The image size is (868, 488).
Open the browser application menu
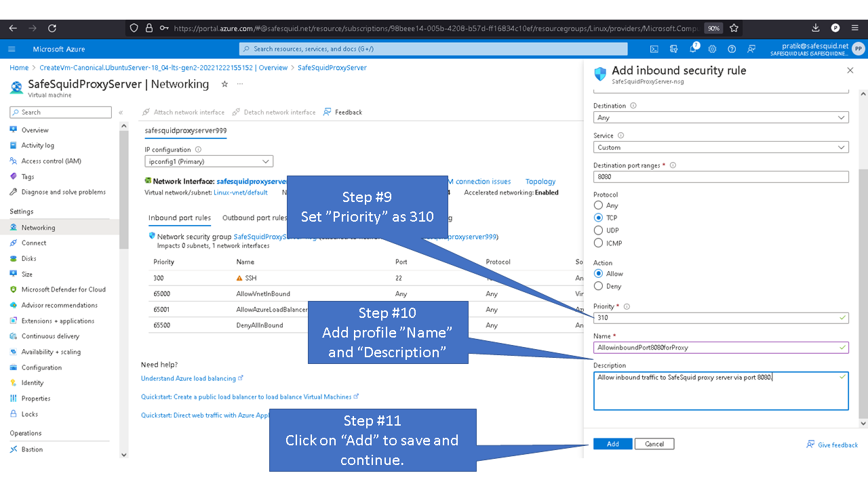click(x=854, y=28)
